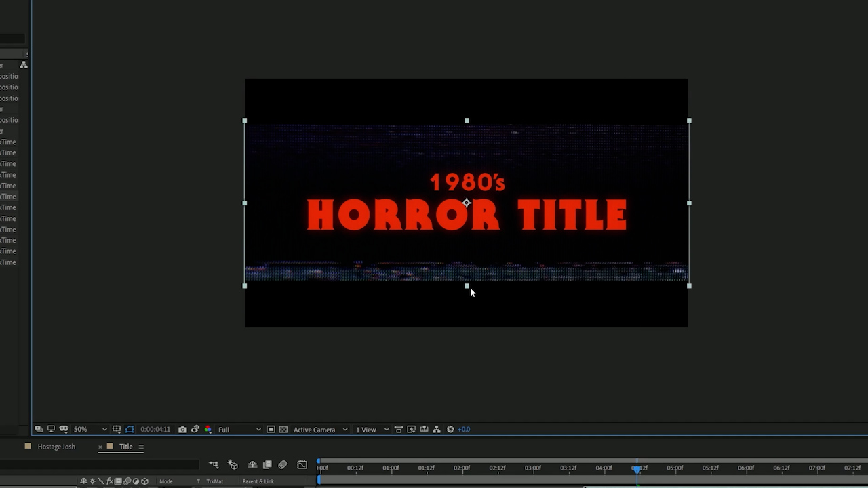
Task: Click the Shy switch column header icon
Action: pos(83,481)
